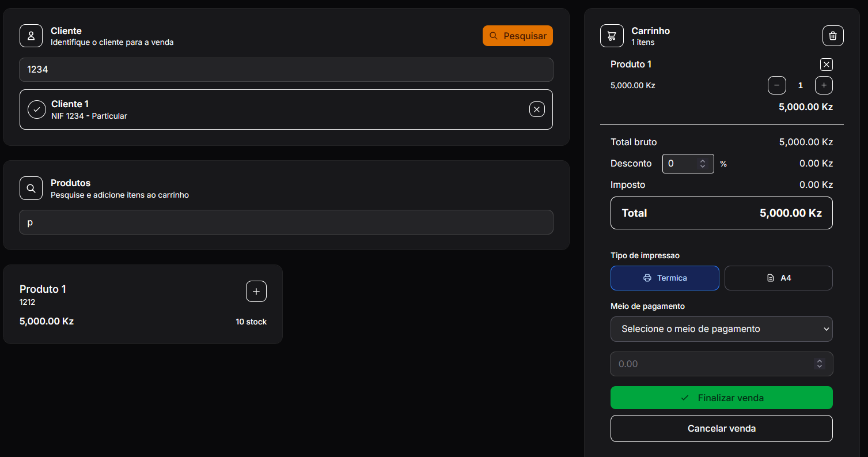This screenshot has width=868, height=457.
Task: Click Cancelar venda button
Action: coord(721,428)
